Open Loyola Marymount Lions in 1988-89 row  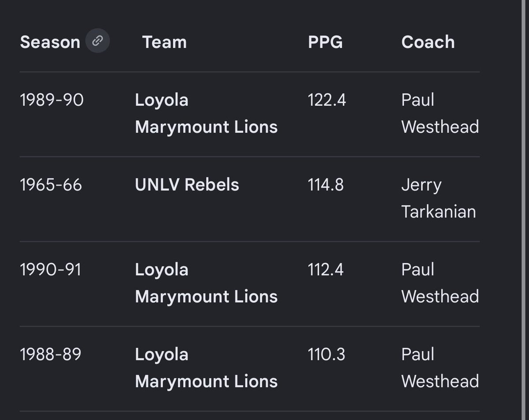(206, 368)
